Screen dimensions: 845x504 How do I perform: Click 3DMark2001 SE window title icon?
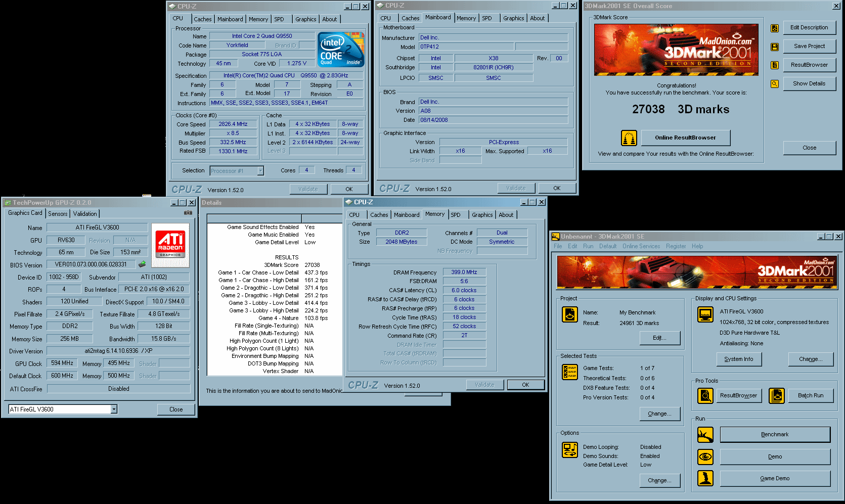pos(555,237)
